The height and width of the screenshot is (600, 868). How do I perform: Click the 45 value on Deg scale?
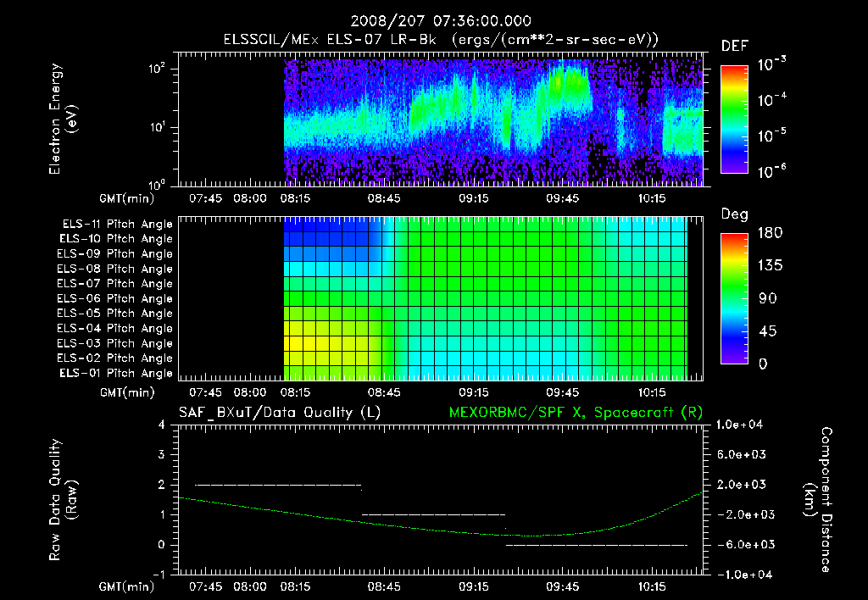click(767, 331)
